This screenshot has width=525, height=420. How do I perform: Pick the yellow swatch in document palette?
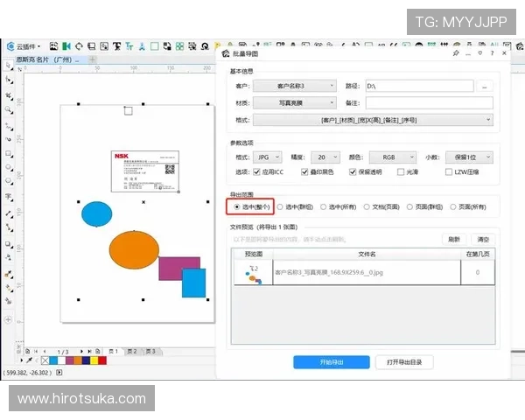pos(94,360)
